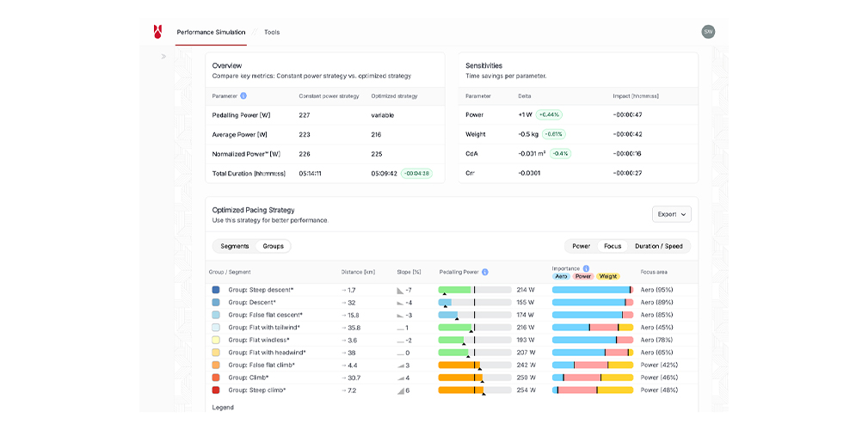Click slope icon for Steep climb row
This screenshot has width=868, height=430.
(400, 390)
